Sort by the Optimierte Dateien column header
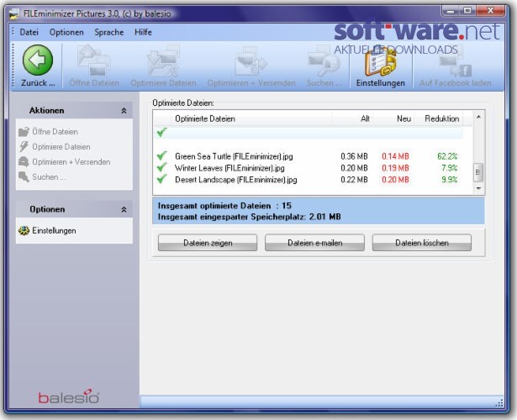517x420 pixels. tap(251, 118)
